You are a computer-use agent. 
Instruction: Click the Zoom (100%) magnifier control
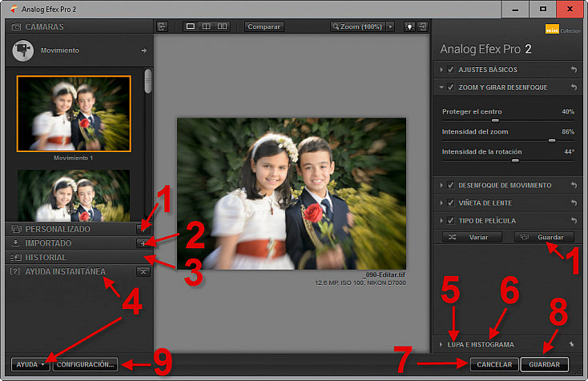coord(358,26)
